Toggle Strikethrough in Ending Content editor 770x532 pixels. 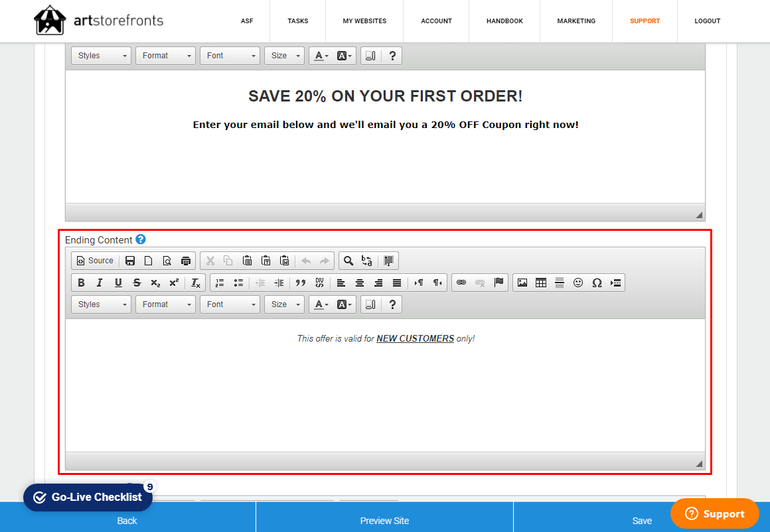tap(137, 283)
